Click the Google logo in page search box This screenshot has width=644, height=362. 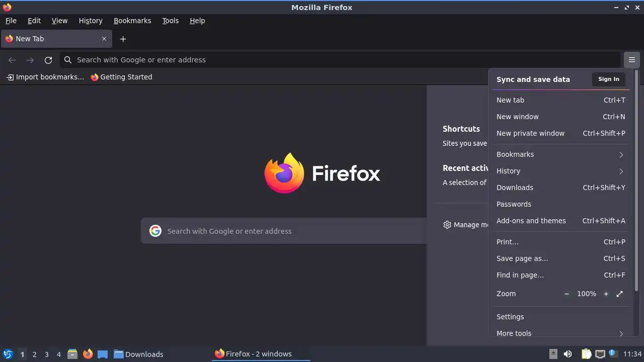[155, 231]
